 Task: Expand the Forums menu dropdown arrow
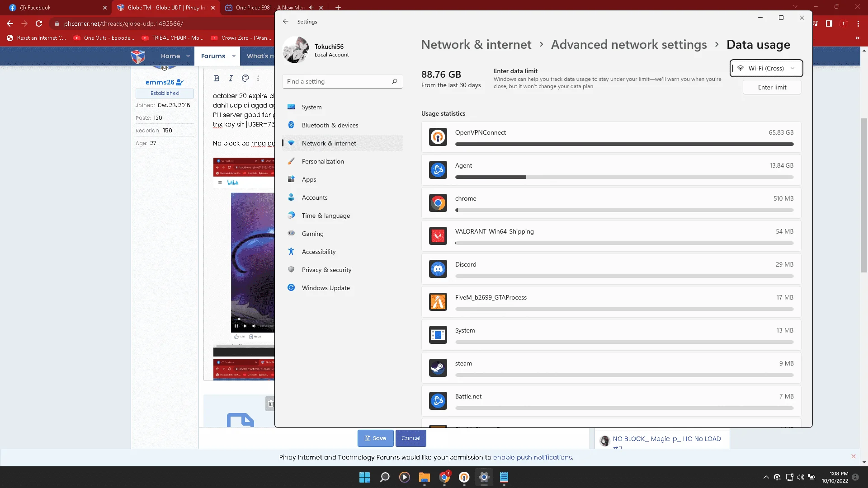pyautogui.click(x=234, y=56)
